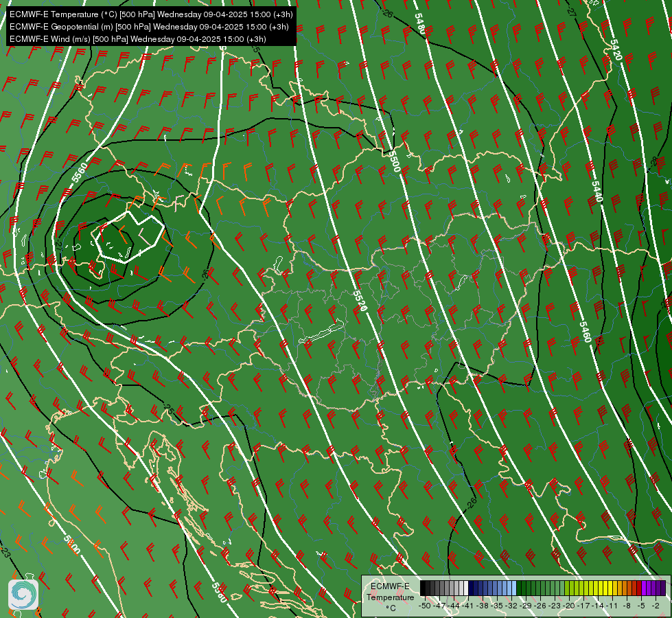The height and width of the screenshot is (618, 672).
Task: Pick the light sky-blue swatch before the greens
Action: [514, 588]
